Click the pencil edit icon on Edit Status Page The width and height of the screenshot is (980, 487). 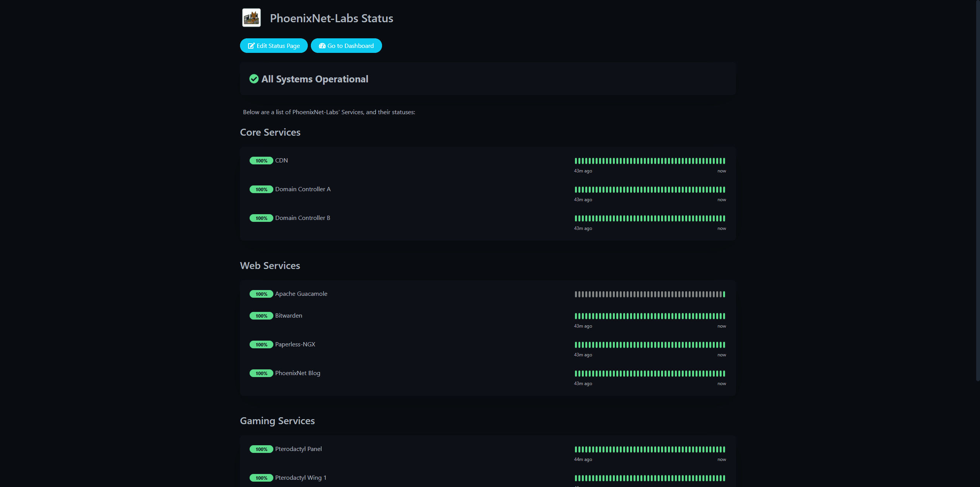[x=251, y=46]
